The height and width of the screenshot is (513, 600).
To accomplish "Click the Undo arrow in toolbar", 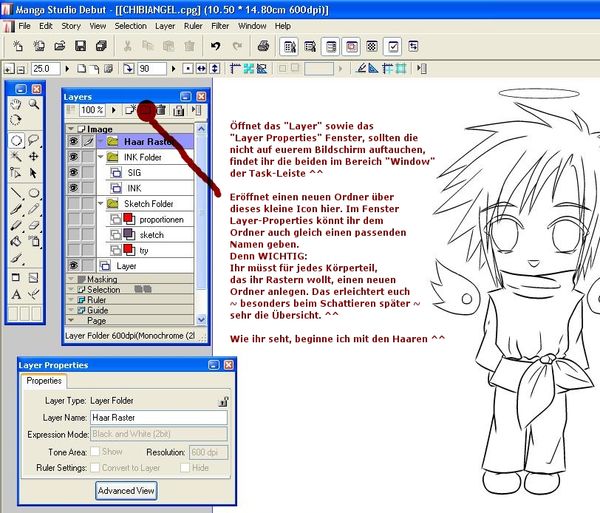I will [215, 46].
